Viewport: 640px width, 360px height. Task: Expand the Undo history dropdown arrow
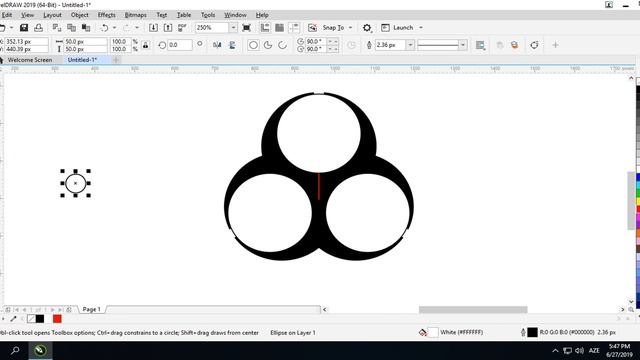(114, 28)
